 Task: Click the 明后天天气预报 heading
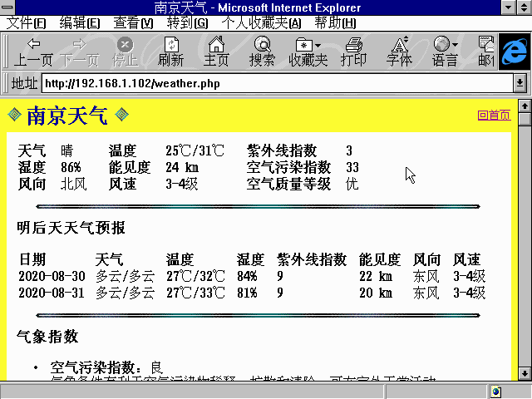71,228
